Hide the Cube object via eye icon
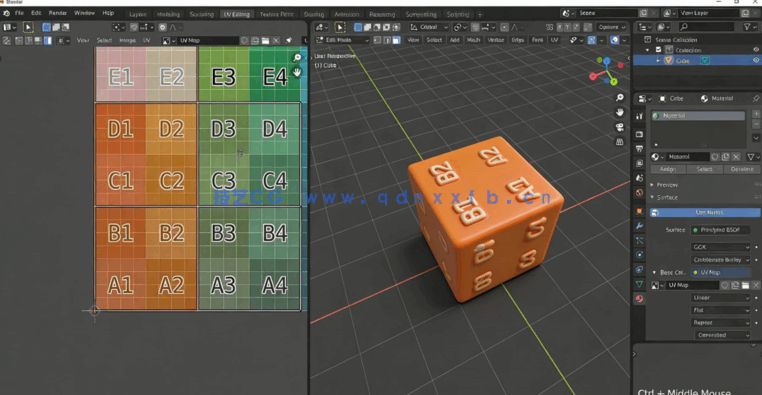Screen dimensions: 762x395 pyautogui.click(x=756, y=60)
